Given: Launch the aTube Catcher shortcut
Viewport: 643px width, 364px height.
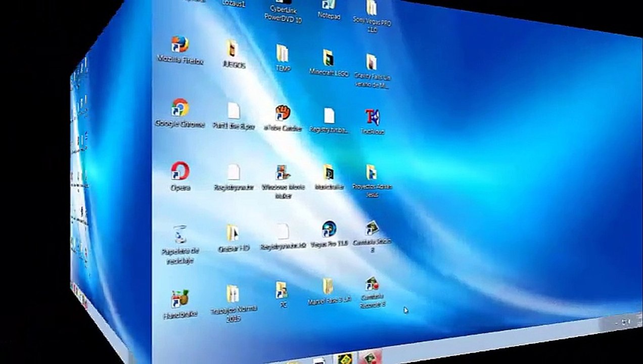Looking at the screenshot, I should (283, 113).
